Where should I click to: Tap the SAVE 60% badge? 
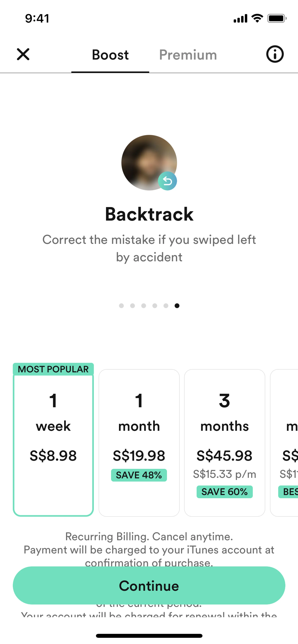pyautogui.click(x=224, y=492)
